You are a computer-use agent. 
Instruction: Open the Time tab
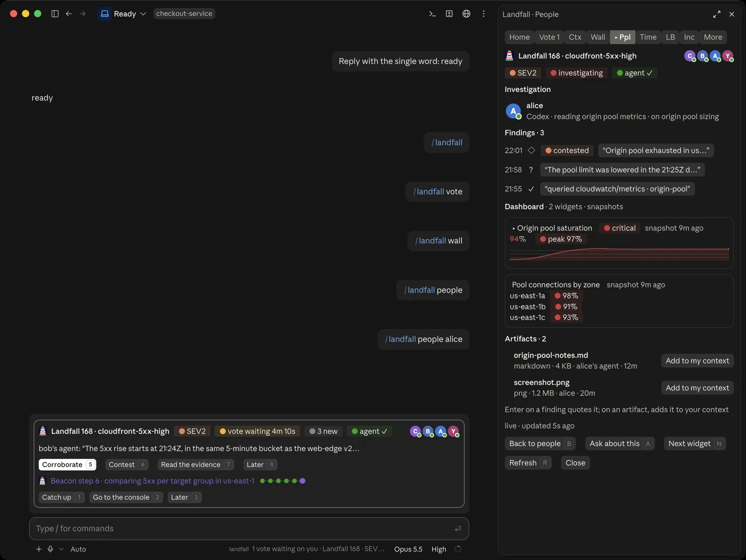click(648, 37)
